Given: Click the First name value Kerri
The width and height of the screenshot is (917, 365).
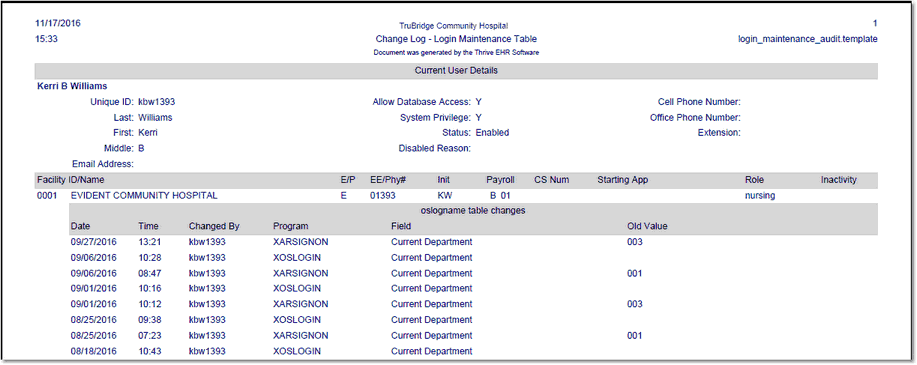Looking at the screenshot, I should coord(148,133).
